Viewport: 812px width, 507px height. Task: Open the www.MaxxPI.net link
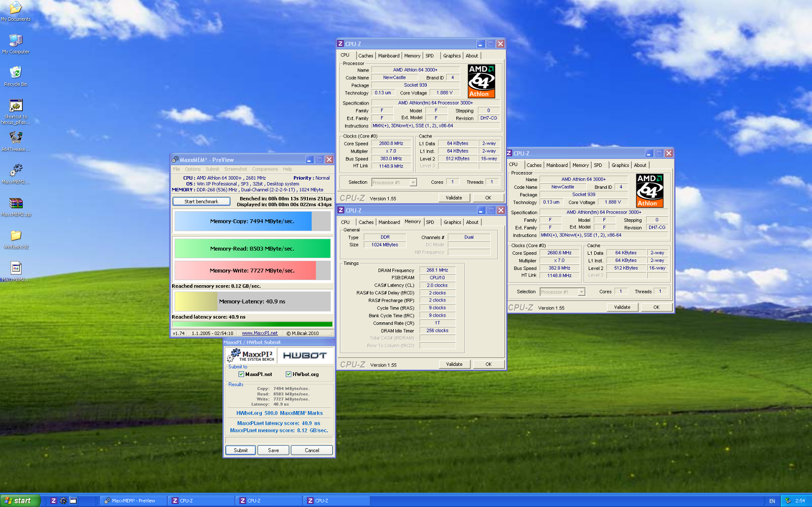point(260,333)
